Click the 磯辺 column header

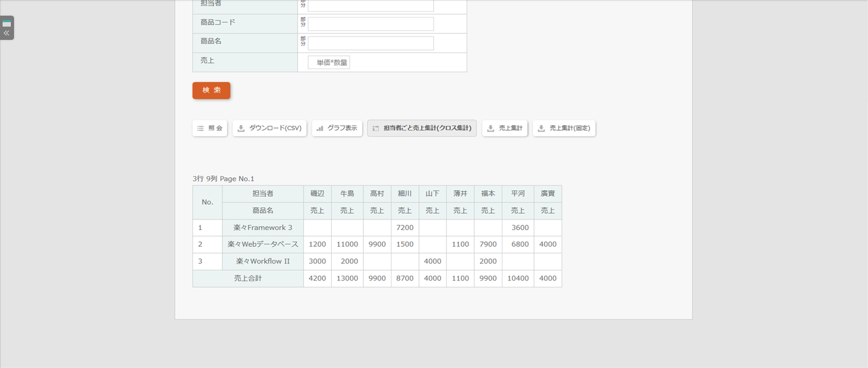pos(318,194)
